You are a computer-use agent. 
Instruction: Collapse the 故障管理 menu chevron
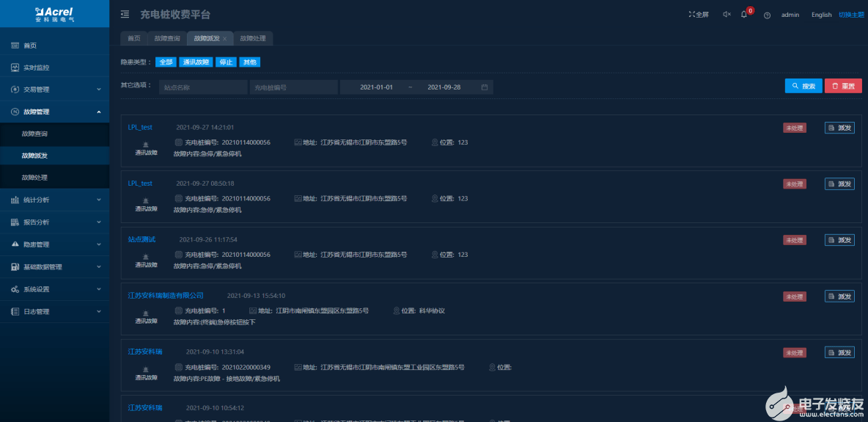click(x=98, y=112)
